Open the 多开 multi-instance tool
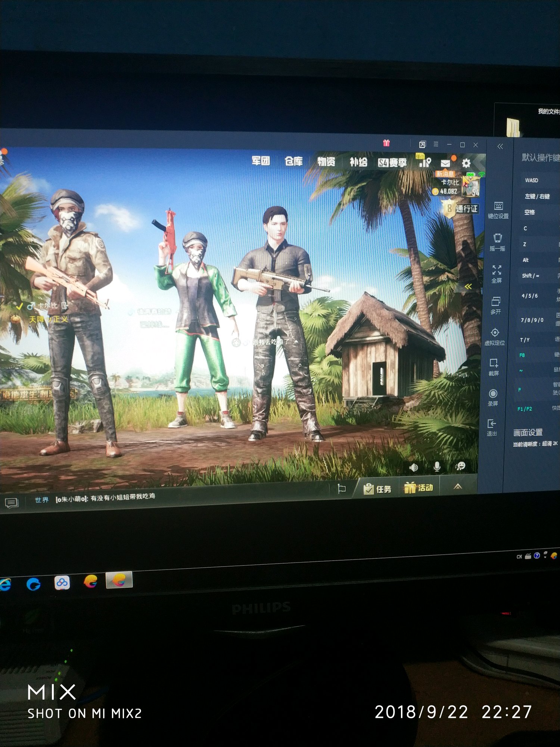The width and height of the screenshot is (560, 747). tap(495, 306)
